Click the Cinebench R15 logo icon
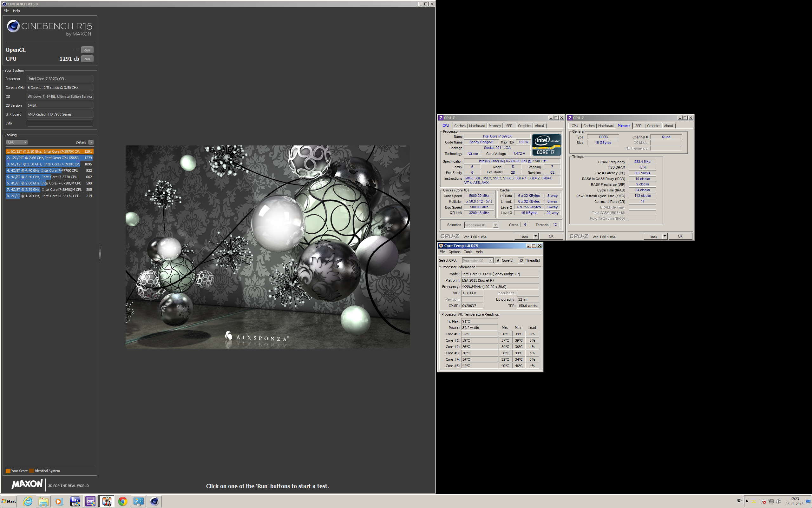 13,26
